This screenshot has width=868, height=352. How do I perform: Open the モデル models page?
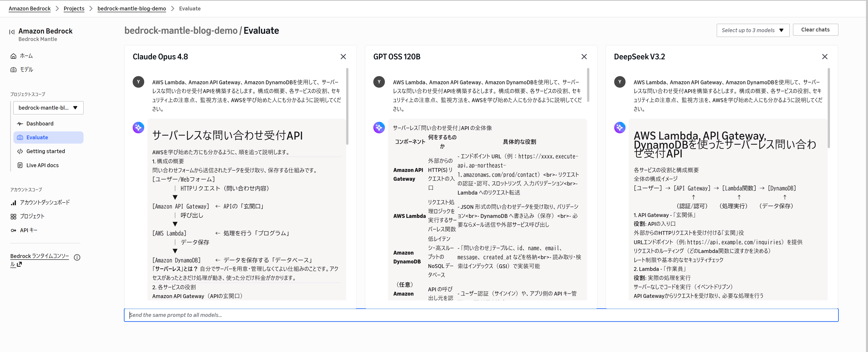[26, 70]
